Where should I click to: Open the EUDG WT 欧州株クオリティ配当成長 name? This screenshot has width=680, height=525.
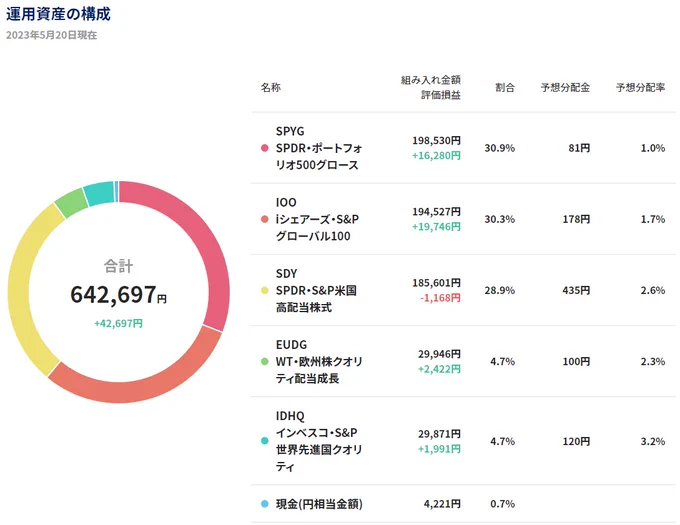coord(319,361)
